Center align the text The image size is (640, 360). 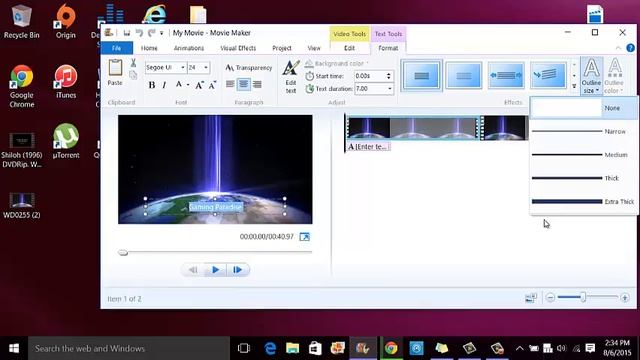[244, 84]
